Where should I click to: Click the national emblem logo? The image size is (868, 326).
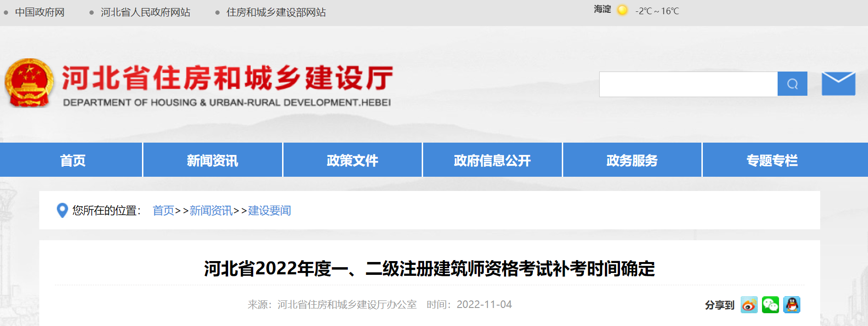tap(29, 83)
